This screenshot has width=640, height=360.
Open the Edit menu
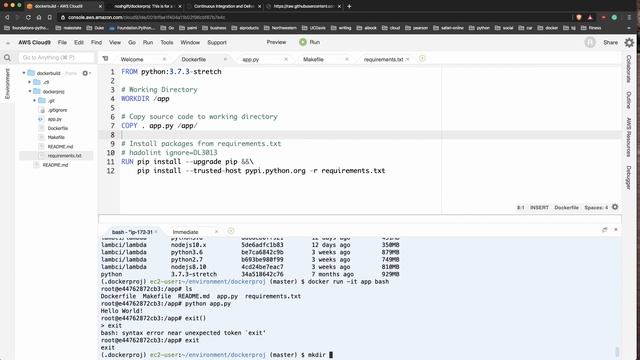[79, 42]
